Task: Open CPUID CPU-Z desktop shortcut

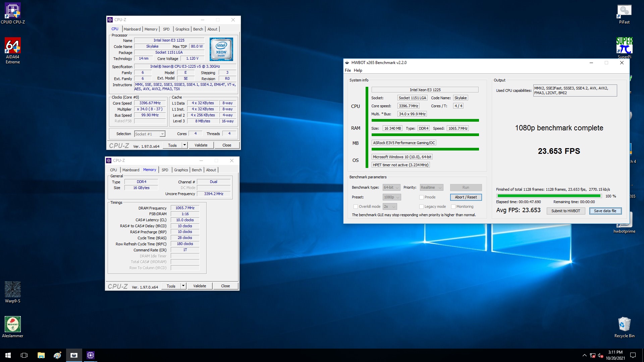Action: (13, 13)
